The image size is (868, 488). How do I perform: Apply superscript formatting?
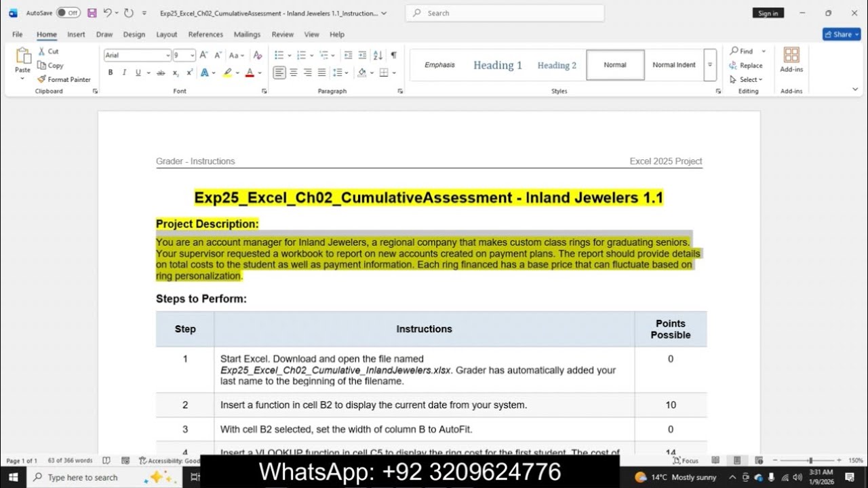pyautogui.click(x=189, y=73)
